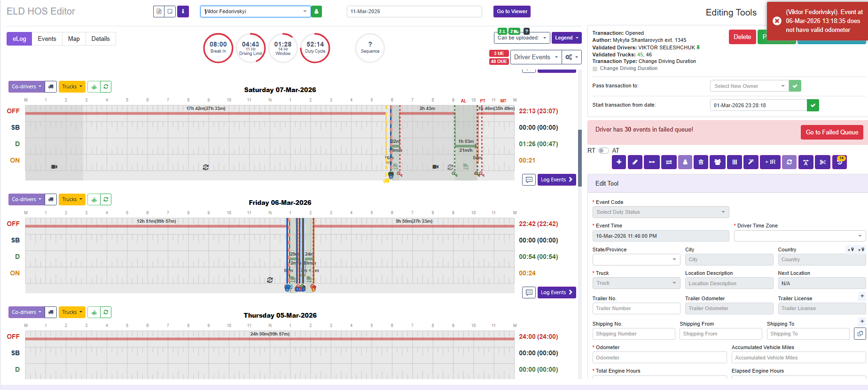Open the Event Code Select Duty Status dropdown
Screen dimensions: 868x390
661,212
